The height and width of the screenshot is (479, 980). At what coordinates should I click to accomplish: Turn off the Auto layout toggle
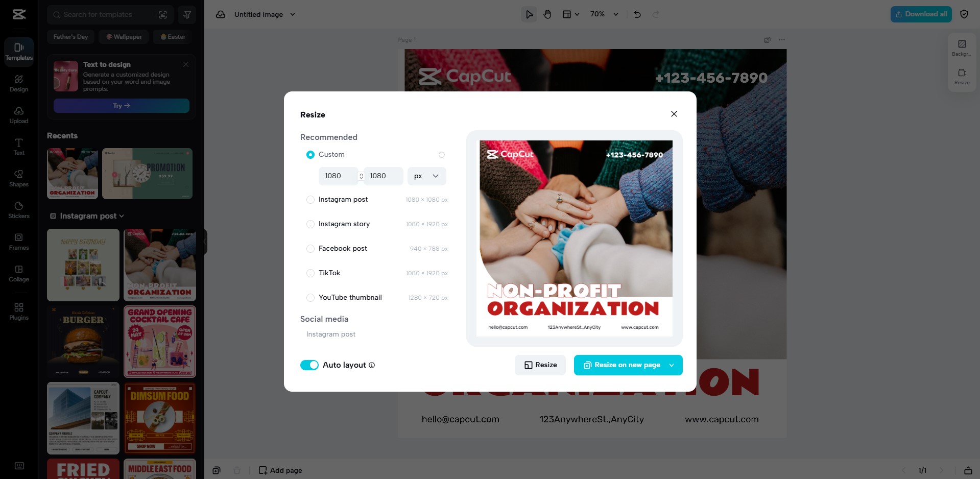(309, 365)
